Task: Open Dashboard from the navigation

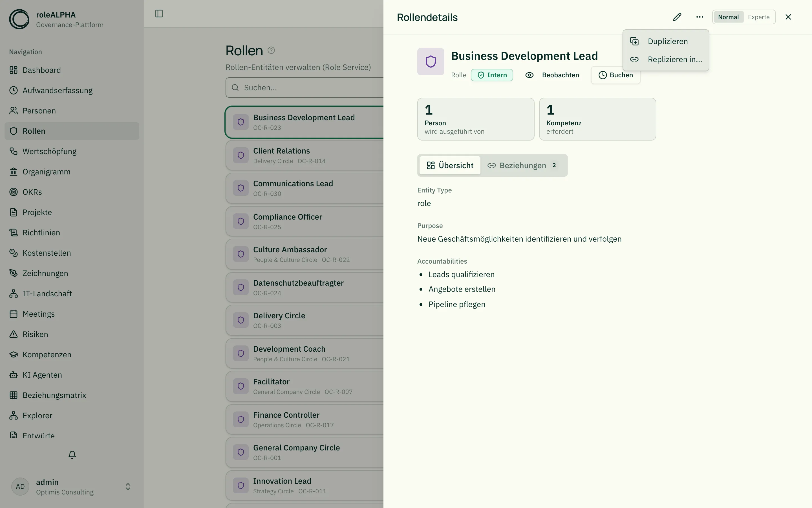Action: click(72, 70)
